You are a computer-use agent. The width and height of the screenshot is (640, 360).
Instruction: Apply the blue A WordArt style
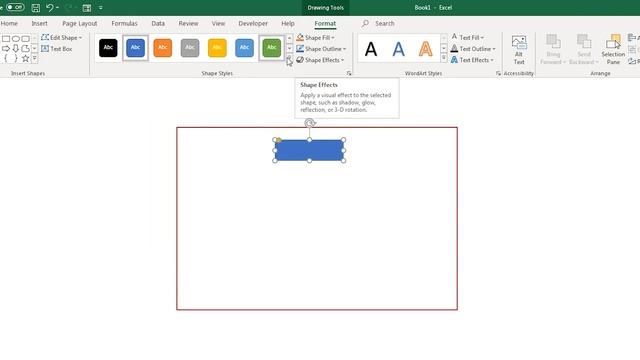point(398,49)
